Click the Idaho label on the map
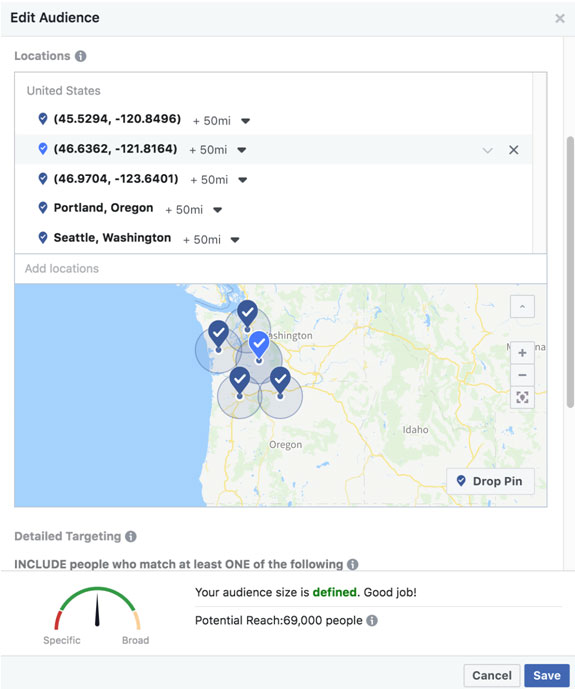 416,430
